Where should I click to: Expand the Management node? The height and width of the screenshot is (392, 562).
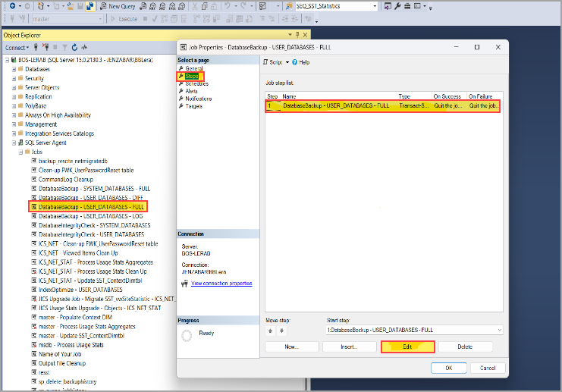coord(14,124)
